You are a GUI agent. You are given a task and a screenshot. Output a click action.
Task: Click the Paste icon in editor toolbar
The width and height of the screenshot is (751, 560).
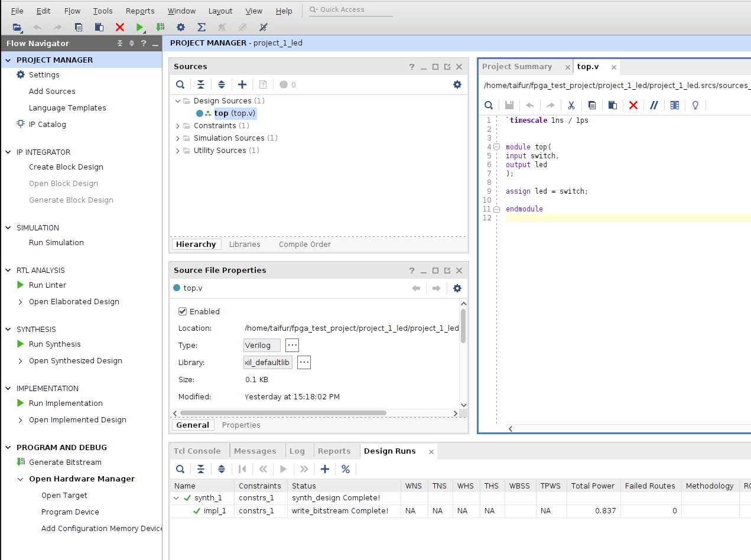613,105
